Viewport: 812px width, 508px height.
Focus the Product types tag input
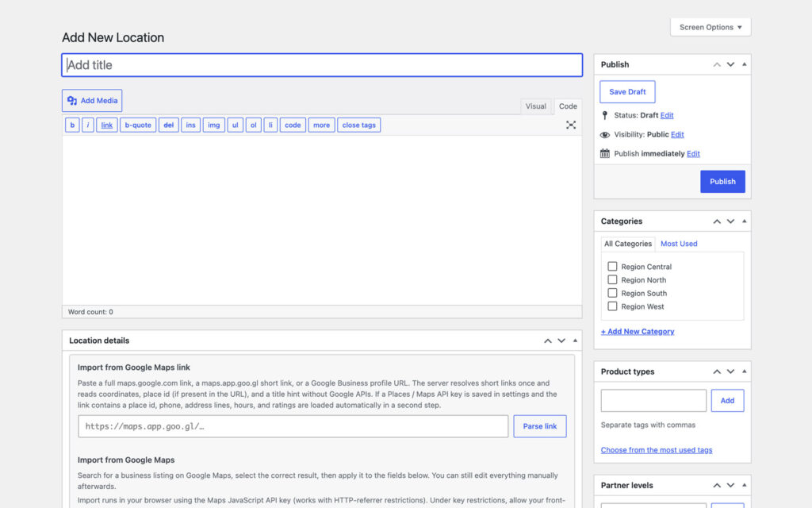coord(653,401)
